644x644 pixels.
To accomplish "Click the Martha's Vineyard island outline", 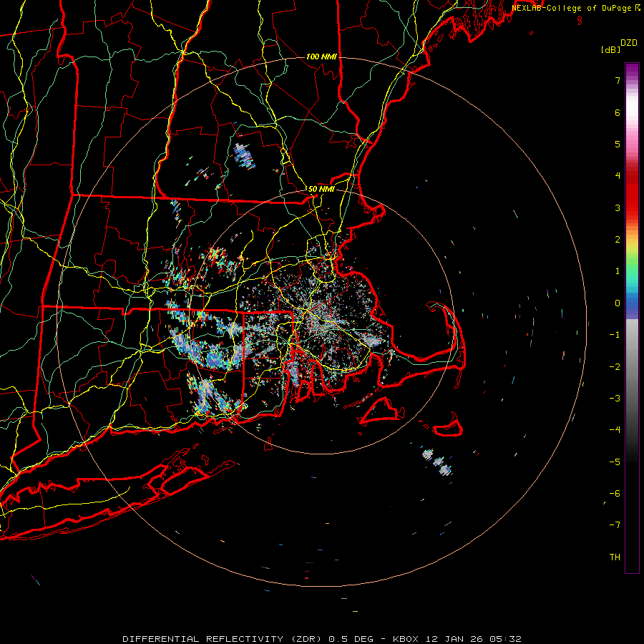I will 382,410.
